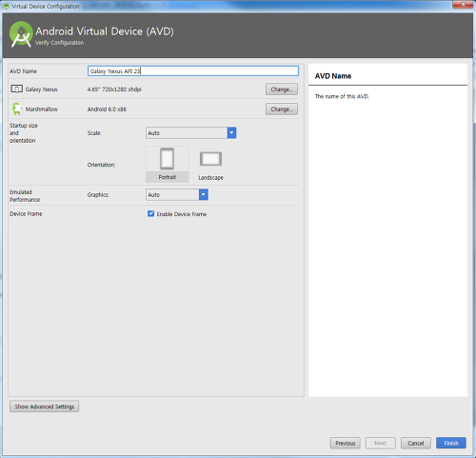Click the 'Android 6.0 x86' text
476x458 pixels.
107,110
